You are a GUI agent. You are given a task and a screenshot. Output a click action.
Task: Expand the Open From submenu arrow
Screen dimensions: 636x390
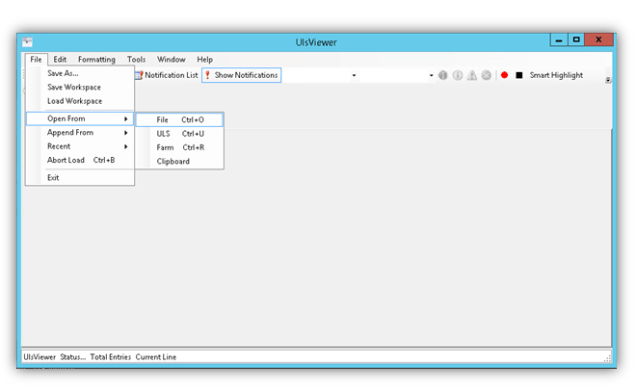tap(126, 119)
